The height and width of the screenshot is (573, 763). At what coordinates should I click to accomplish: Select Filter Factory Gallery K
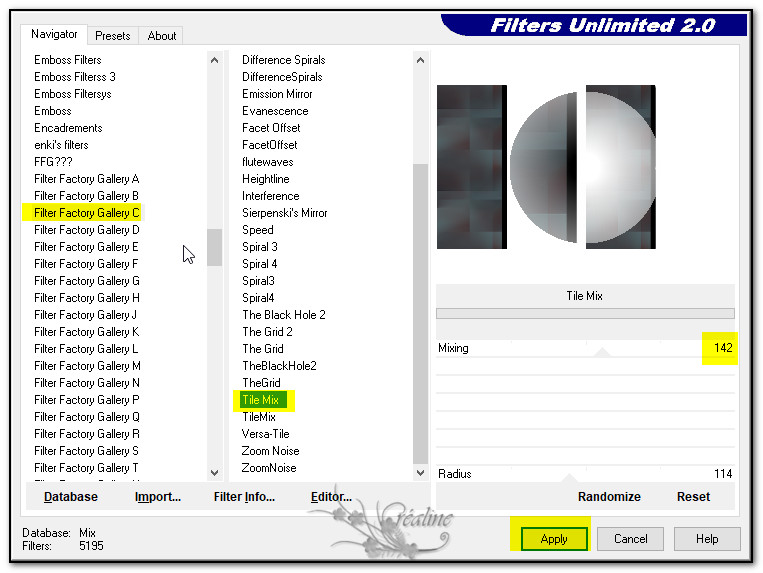(x=87, y=332)
